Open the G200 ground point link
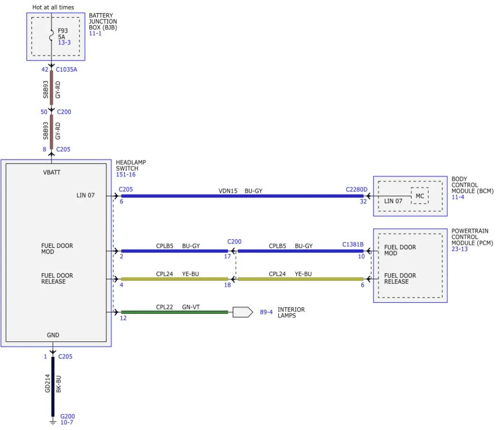The width and height of the screenshot is (504, 430). [x=67, y=416]
